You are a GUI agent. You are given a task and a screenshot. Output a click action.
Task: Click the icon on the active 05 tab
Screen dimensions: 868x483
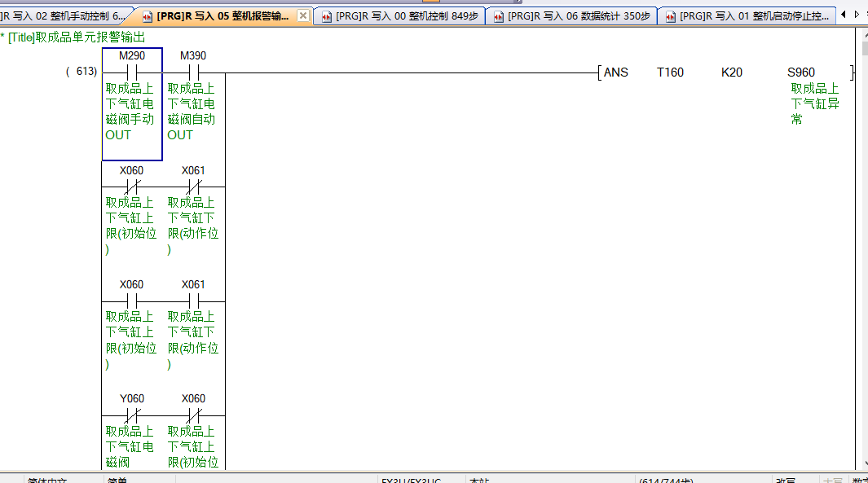(147, 16)
